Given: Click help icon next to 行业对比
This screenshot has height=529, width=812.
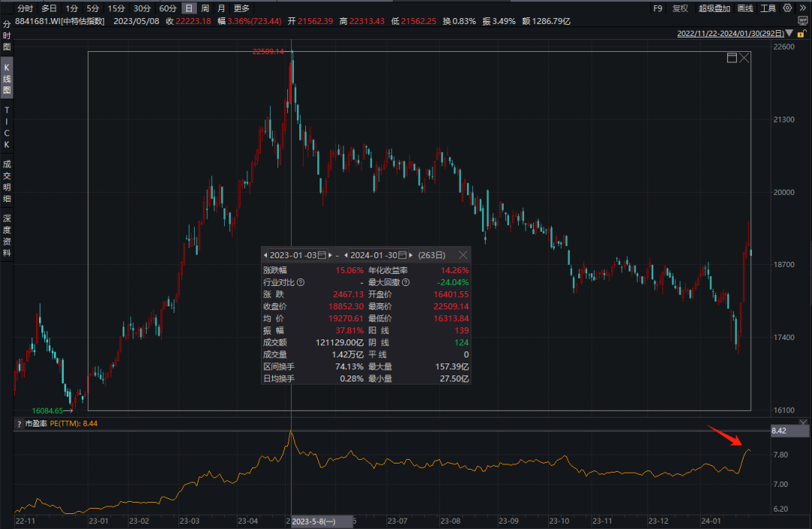Looking at the screenshot, I should [301, 282].
